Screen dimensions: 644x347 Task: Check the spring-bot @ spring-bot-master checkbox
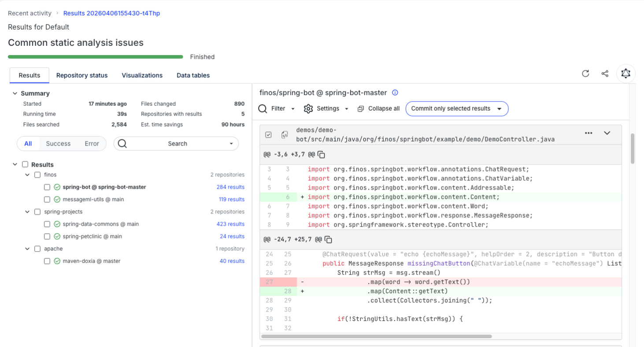pos(47,187)
